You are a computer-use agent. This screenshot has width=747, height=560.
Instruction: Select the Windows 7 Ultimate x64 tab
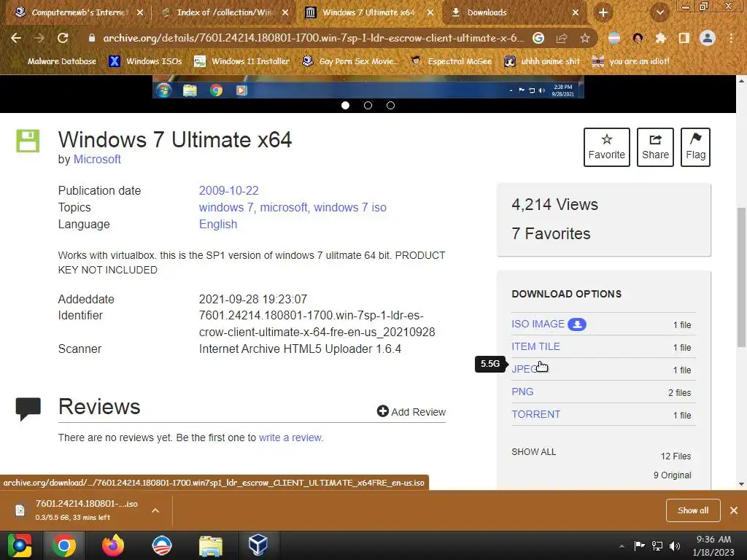coord(369,13)
